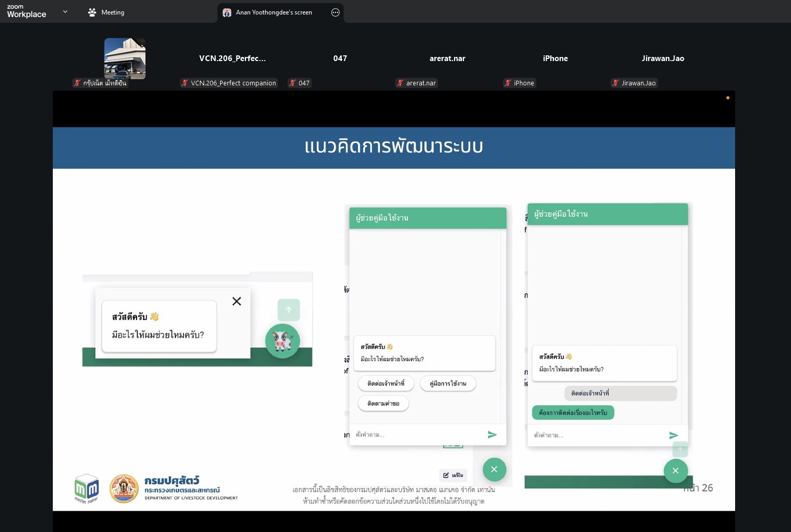Click the middle chat question input field

pyautogui.click(x=417, y=435)
